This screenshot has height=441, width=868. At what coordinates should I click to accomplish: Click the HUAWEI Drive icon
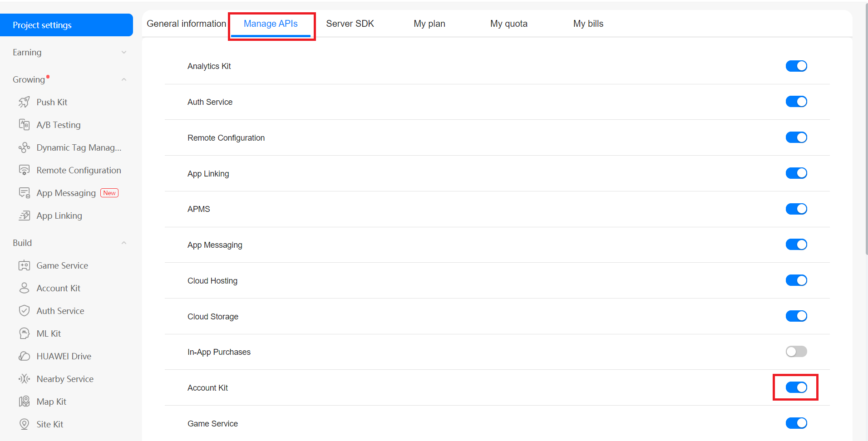tap(24, 356)
